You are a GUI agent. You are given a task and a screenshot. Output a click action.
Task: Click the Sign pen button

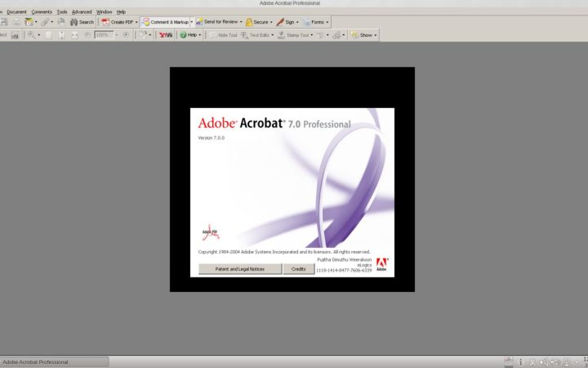[x=285, y=22]
